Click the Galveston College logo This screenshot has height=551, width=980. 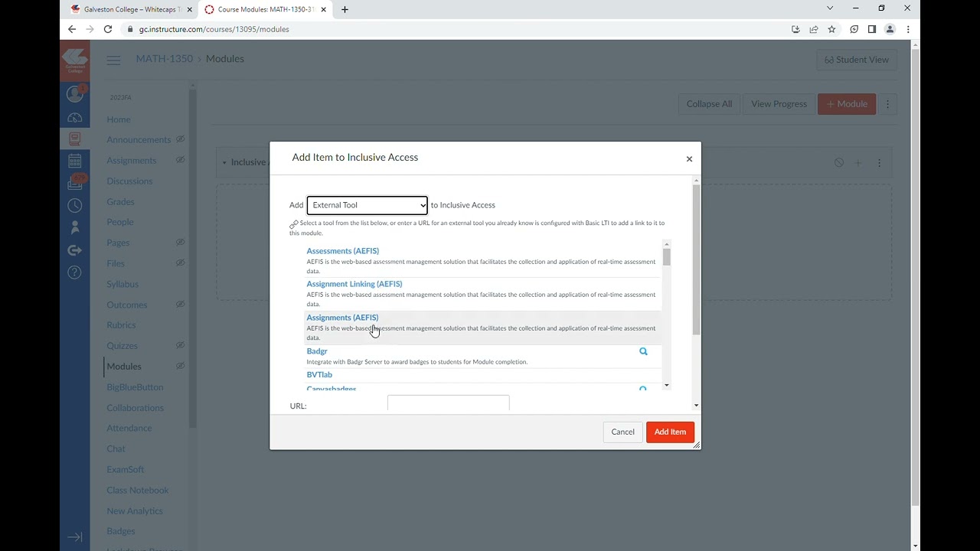tap(75, 60)
